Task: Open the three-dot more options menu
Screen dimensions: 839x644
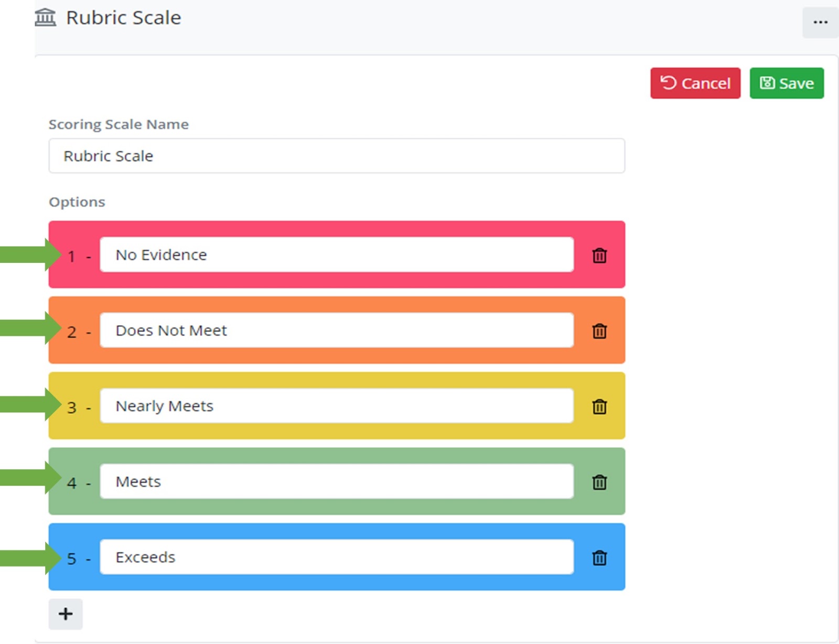Action: point(820,23)
